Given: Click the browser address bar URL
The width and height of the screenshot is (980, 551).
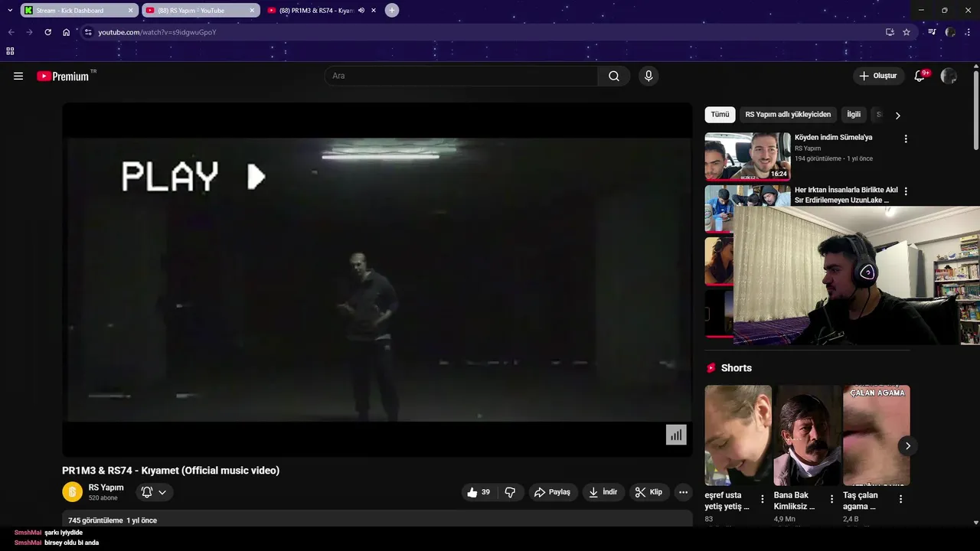Looking at the screenshot, I should click(x=158, y=32).
